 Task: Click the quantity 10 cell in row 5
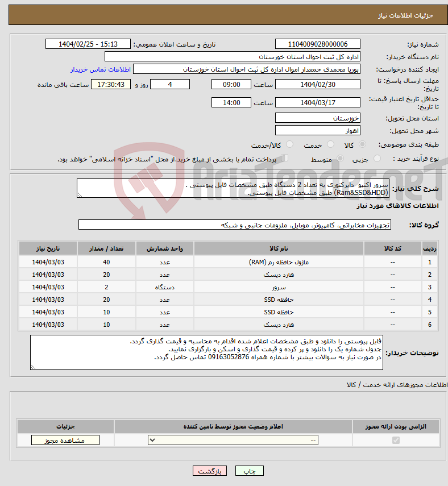click(x=106, y=312)
